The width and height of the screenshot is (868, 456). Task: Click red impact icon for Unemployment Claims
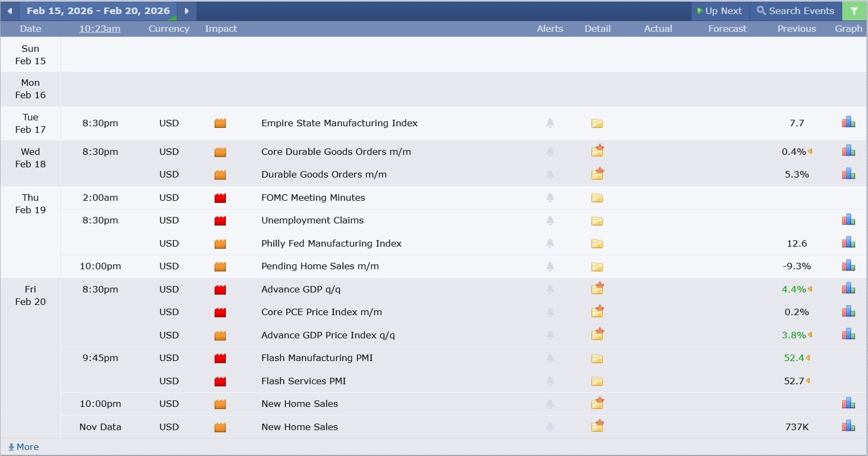(x=220, y=221)
